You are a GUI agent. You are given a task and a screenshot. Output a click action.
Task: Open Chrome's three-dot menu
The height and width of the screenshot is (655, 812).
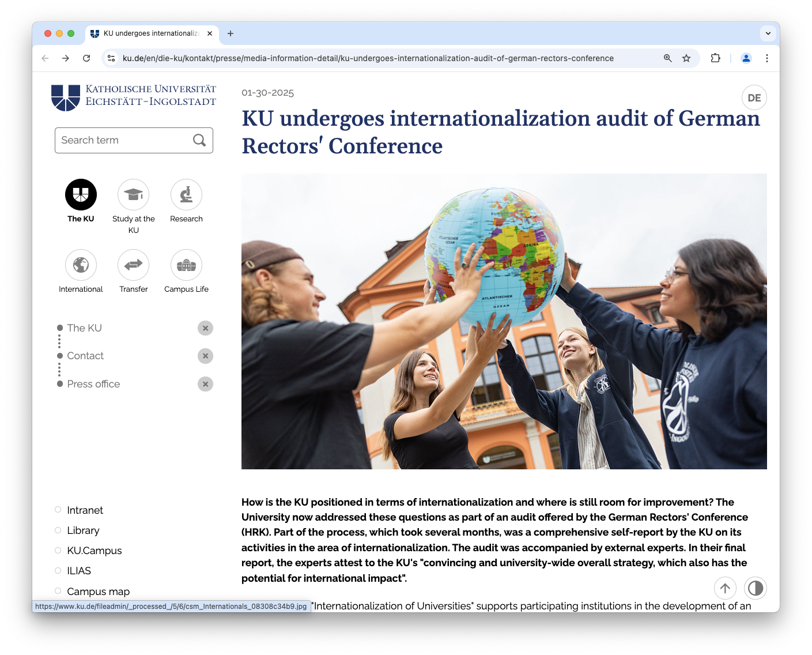767,58
